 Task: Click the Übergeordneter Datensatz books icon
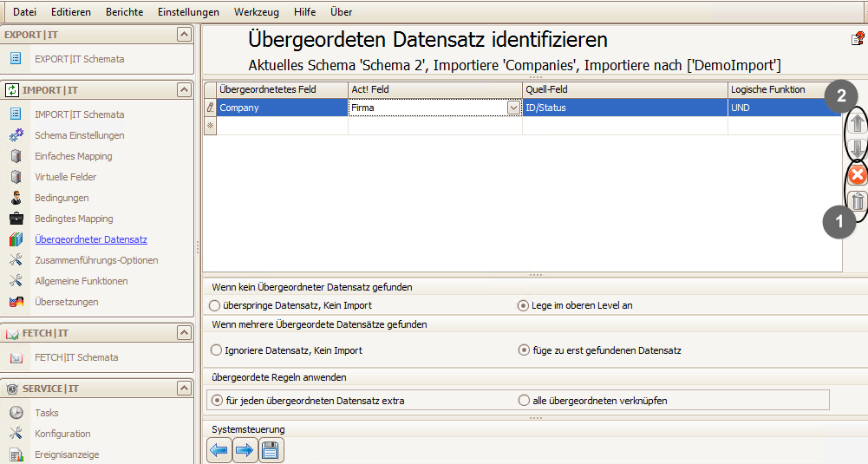[x=16, y=239]
